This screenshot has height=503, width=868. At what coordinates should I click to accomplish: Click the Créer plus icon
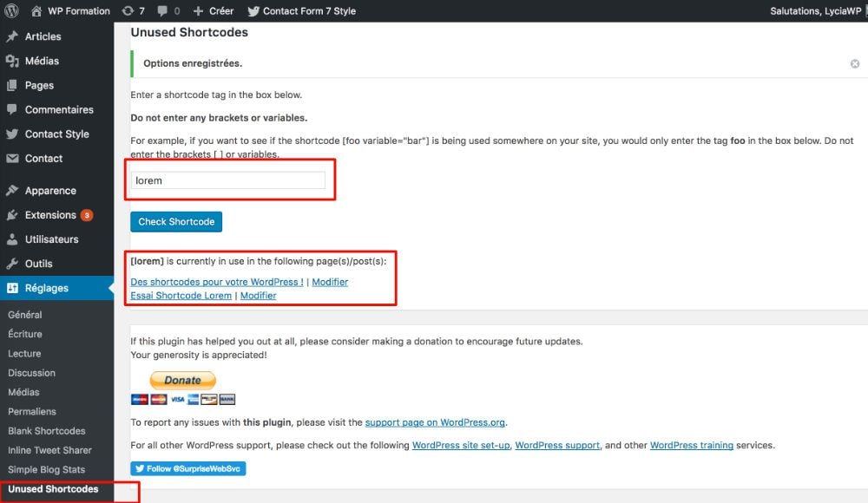coord(199,11)
